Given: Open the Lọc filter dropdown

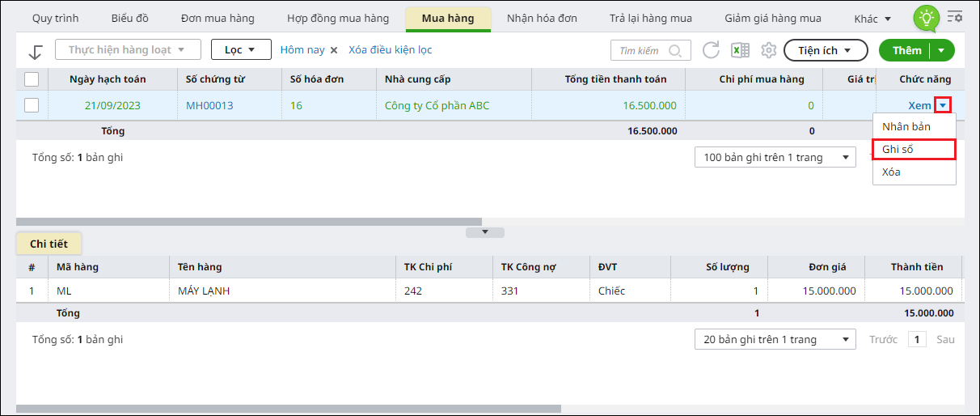Looking at the screenshot, I should coord(241,50).
